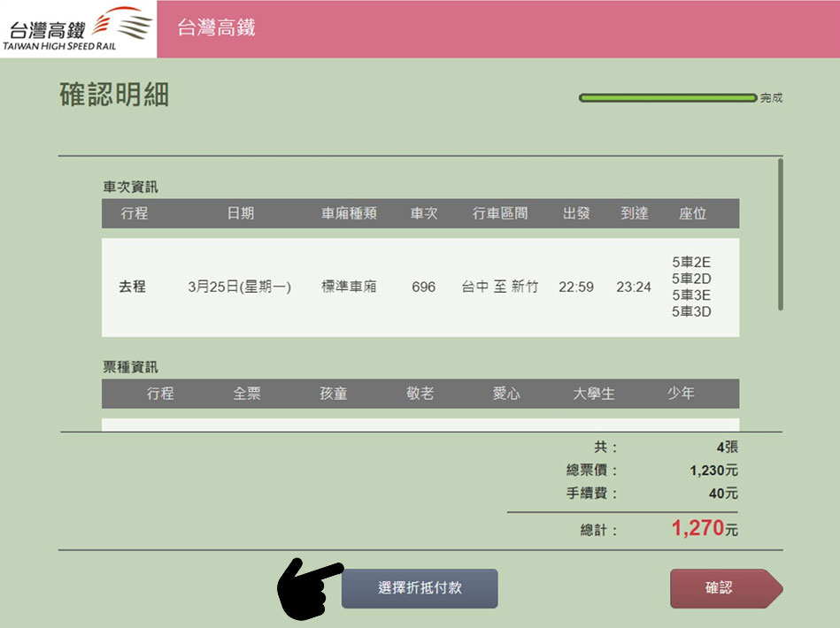Click the 車次資訊 section label
Viewport: 840px width, 628px height.
[x=130, y=187]
